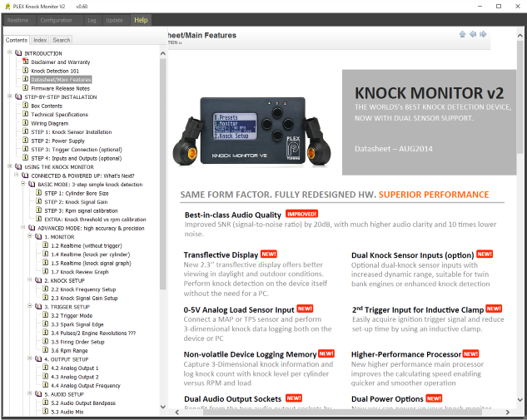This screenshot has width=527, height=420.
Task: Open the Log tab
Action: 92,21
